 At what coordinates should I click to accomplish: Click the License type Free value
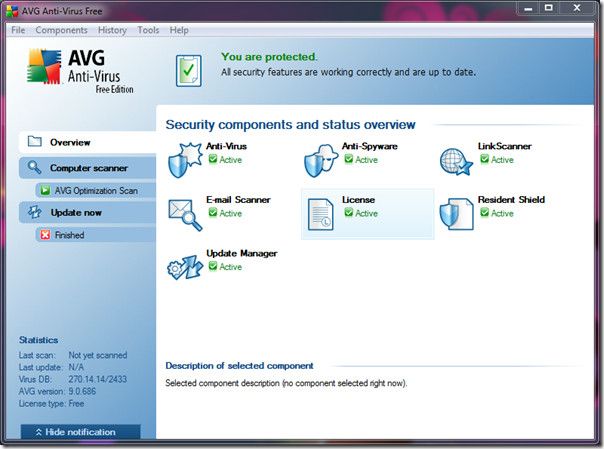pyautogui.click(x=76, y=404)
